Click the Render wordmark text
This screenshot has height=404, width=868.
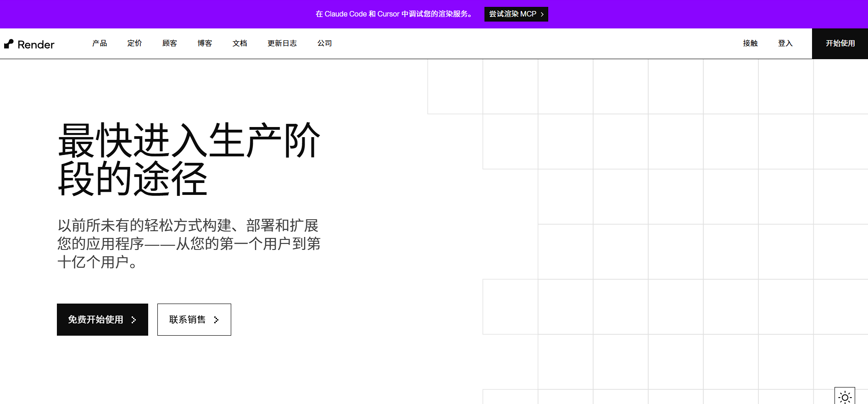pos(36,44)
